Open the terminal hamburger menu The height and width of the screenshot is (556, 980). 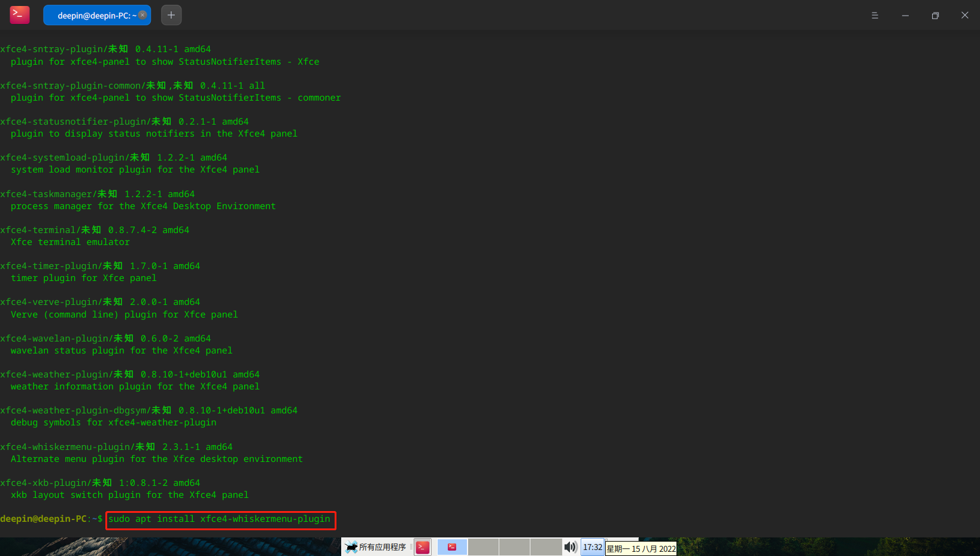875,16
